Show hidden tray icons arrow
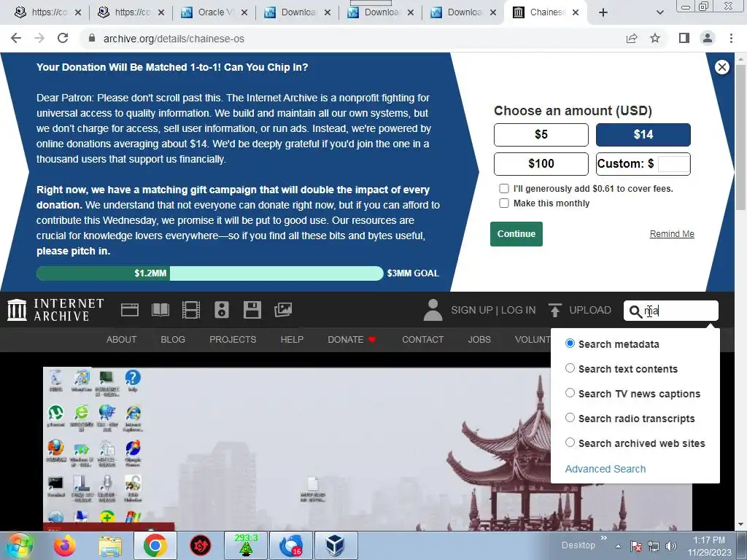 pyautogui.click(x=618, y=546)
